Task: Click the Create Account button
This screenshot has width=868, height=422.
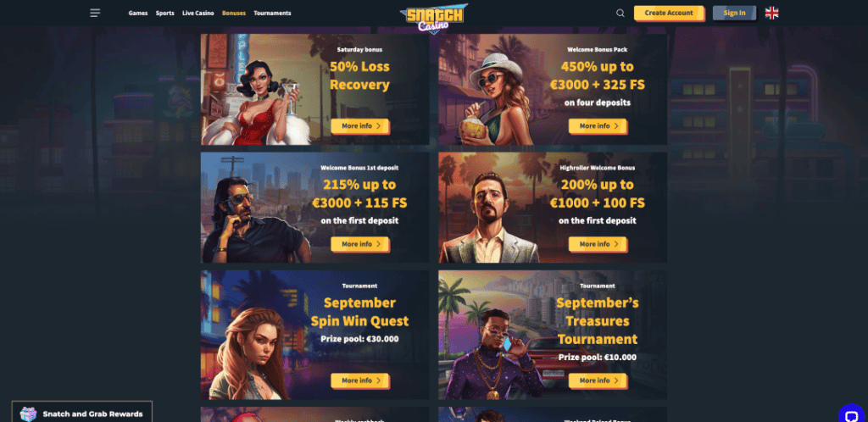Action: click(x=669, y=14)
